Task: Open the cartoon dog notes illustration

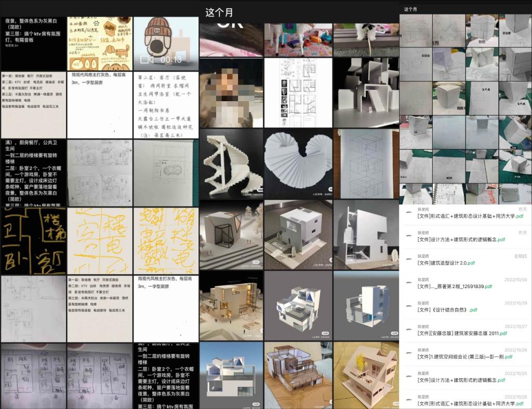Action: click(x=100, y=44)
